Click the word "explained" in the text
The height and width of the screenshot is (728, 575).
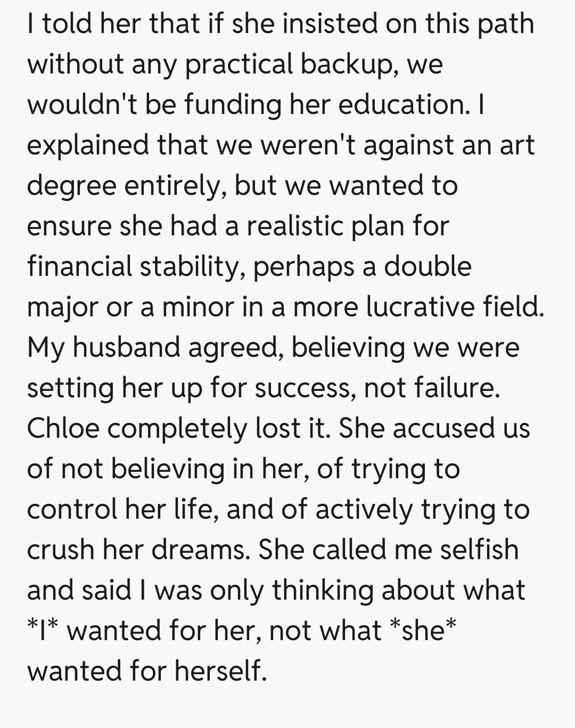click(x=88, y=145)
